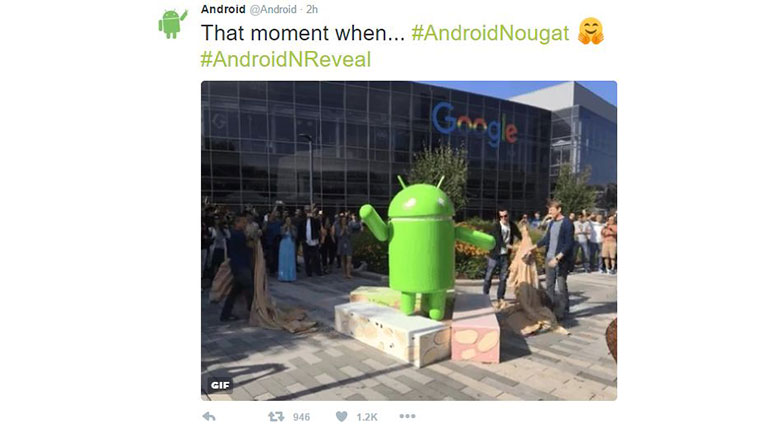This screenshot has height=433, width=770.
Task: Open the #AndroidNougat hashtag
Action: (x=490, y=33)
